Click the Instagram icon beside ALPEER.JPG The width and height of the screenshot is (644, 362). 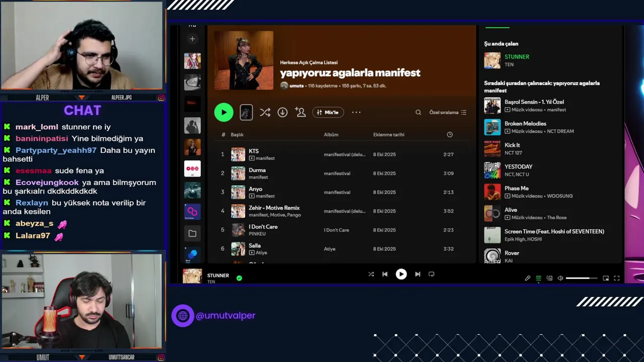pos(161,98)
